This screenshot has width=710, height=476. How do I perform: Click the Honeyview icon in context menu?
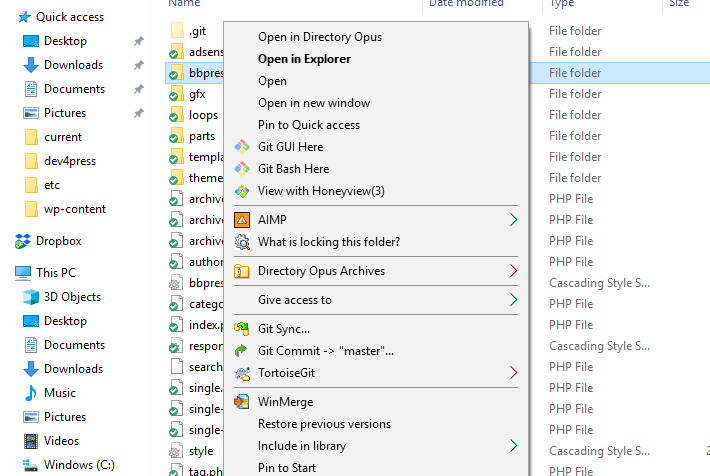point(241,191)
